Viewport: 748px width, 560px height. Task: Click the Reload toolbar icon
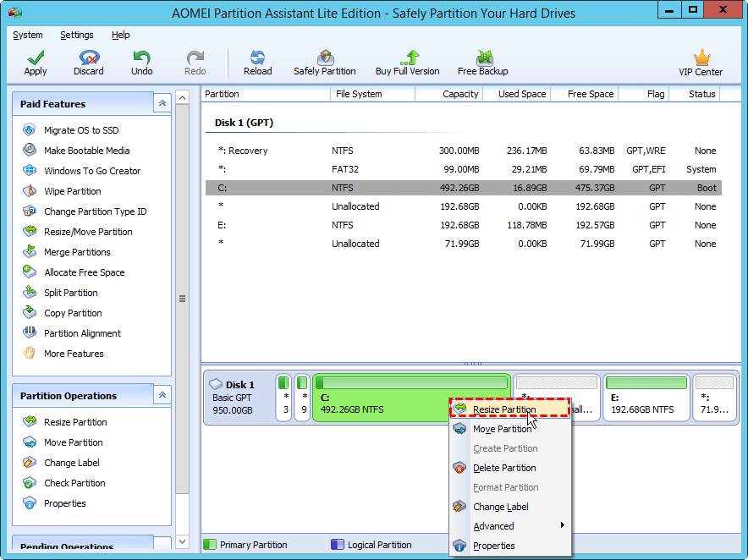pos(257,58)
